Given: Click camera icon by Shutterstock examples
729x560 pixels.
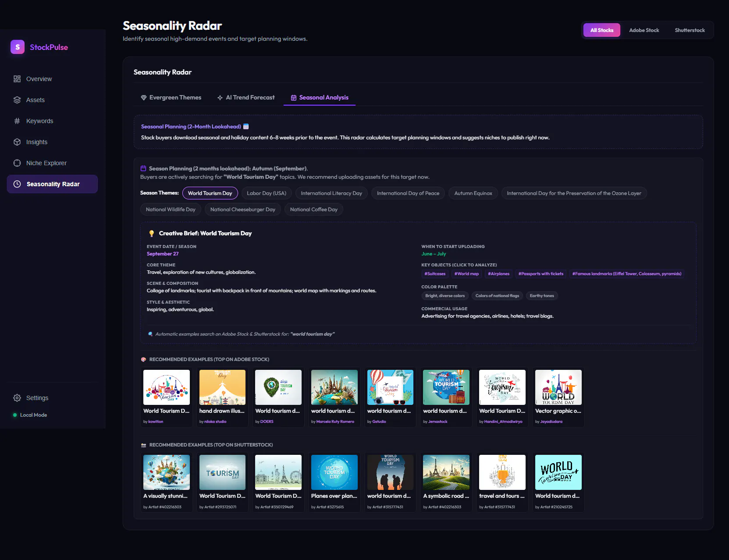Looking at the screenshot, I should pos(143,445).
